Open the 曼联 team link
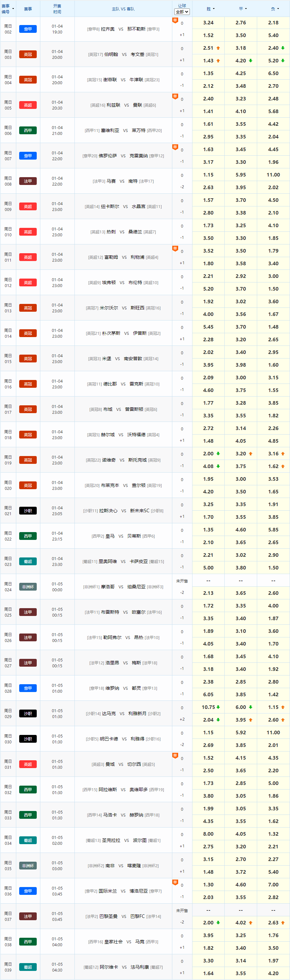The image size is (290, 980). coord(138,105)
